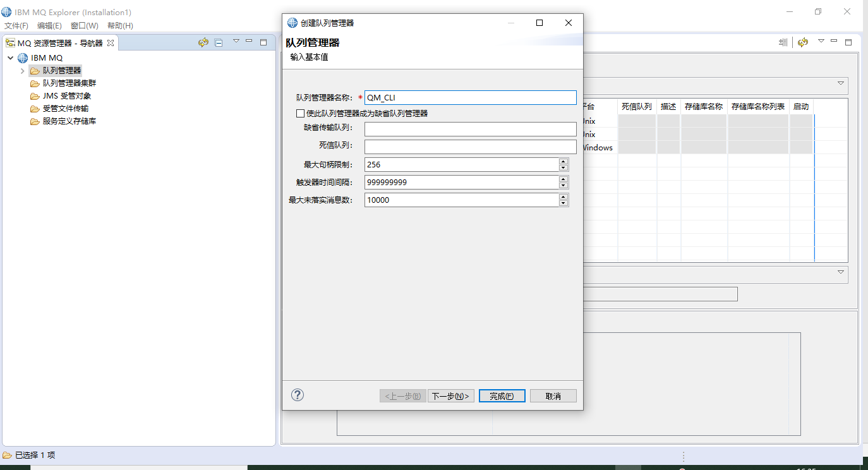Click the JMS 受管对象 folder icon
868x470 pixels.
(35, 95)
